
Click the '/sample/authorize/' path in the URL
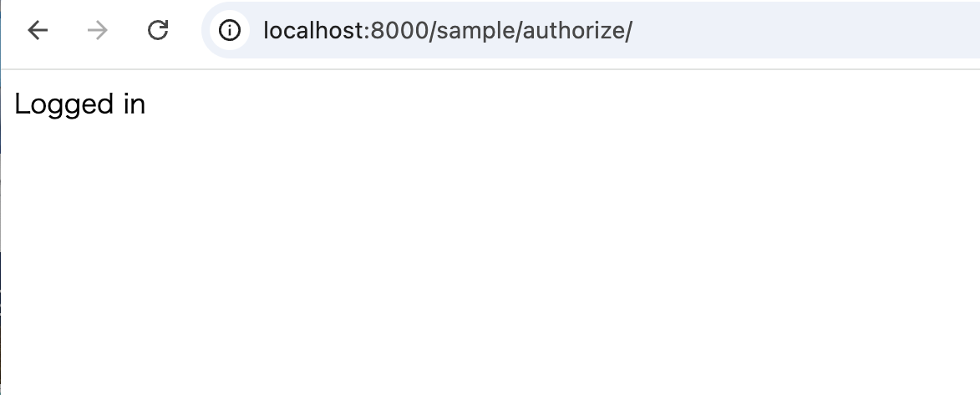(x=531, y=30)
